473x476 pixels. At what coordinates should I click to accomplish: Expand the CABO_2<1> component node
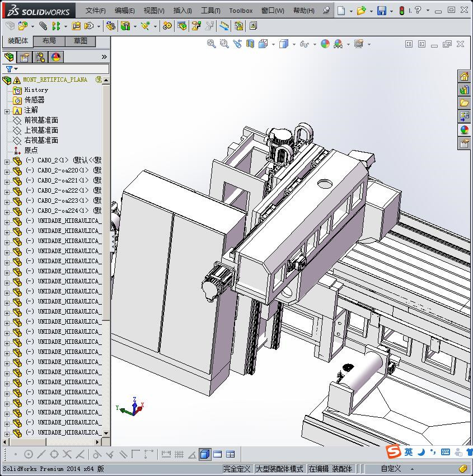click(7, 161)
